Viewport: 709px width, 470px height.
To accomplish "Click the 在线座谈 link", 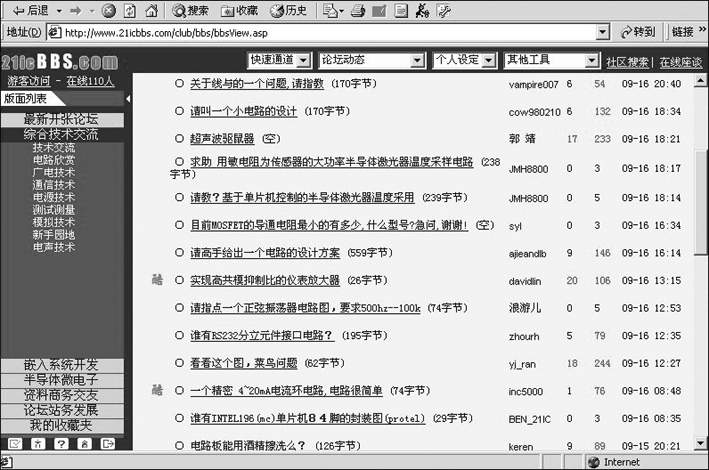I will [x=681, y=62].
